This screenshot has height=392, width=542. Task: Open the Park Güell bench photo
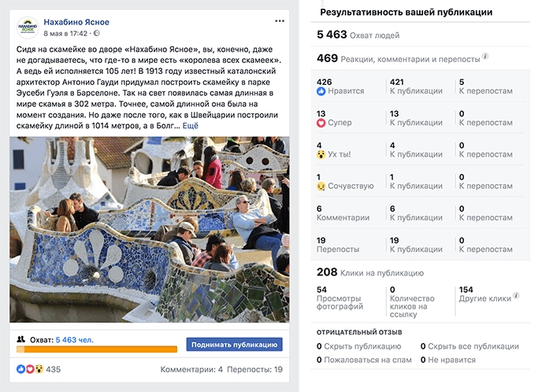(x=150, y=230)
